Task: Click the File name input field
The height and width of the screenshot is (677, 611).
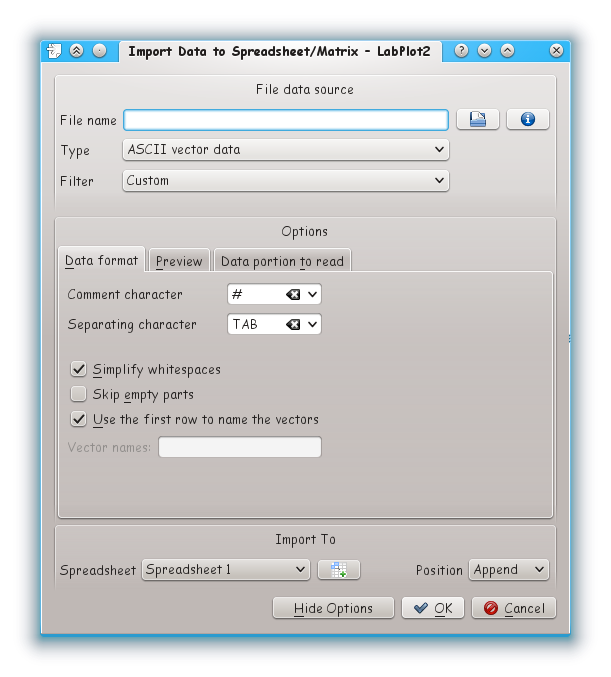Action: click(x=285, y=120)
